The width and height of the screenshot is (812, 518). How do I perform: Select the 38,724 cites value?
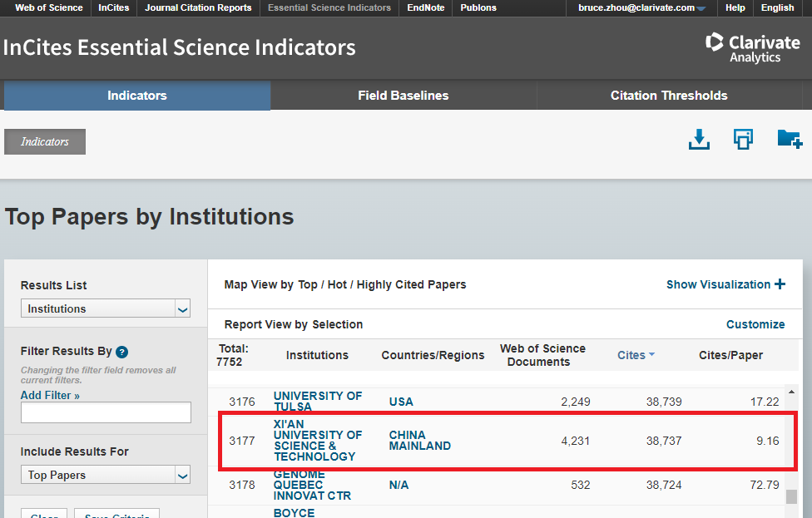(x=664, y=485)
